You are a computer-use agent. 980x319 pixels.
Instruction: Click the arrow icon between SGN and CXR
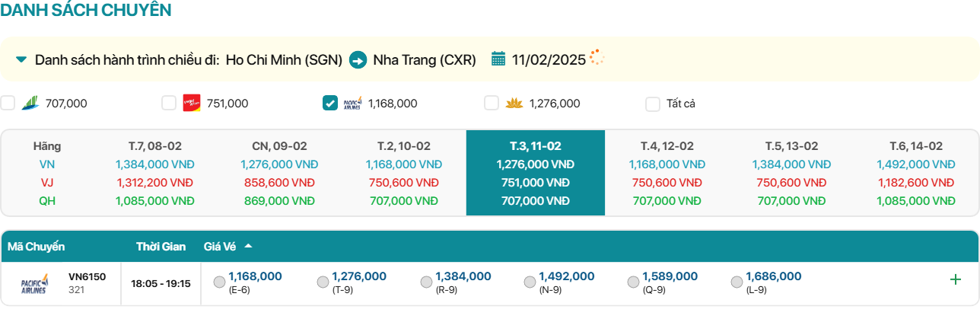tap(358, 59)
